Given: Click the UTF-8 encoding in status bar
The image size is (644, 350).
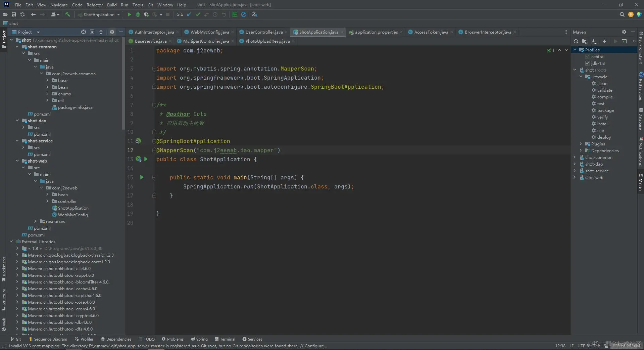Looking at the screenshot, I should click(x=583, y=346).
